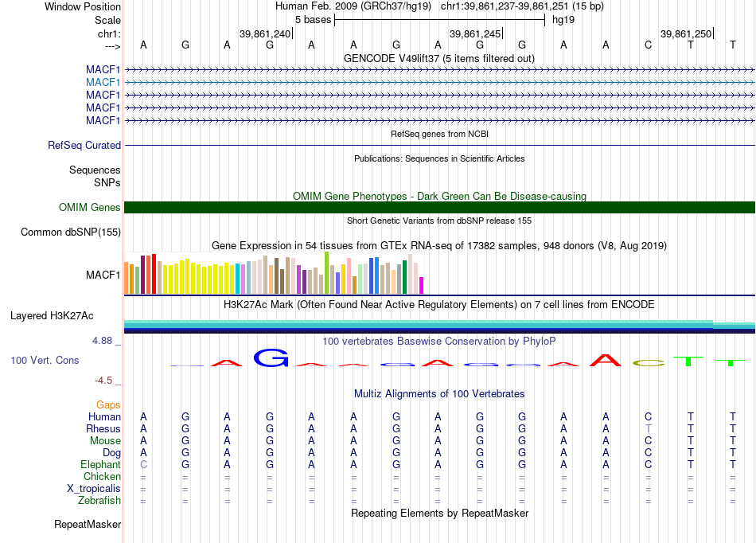Click the 4.88 PhyloP upper scale value
This screenshot has height=543, width=756.
[102, 341]
